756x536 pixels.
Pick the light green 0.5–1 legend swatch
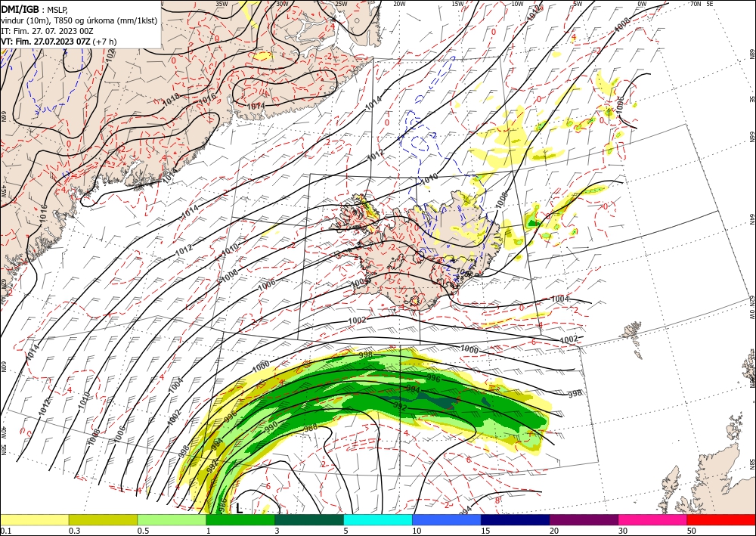coord(172,519)
